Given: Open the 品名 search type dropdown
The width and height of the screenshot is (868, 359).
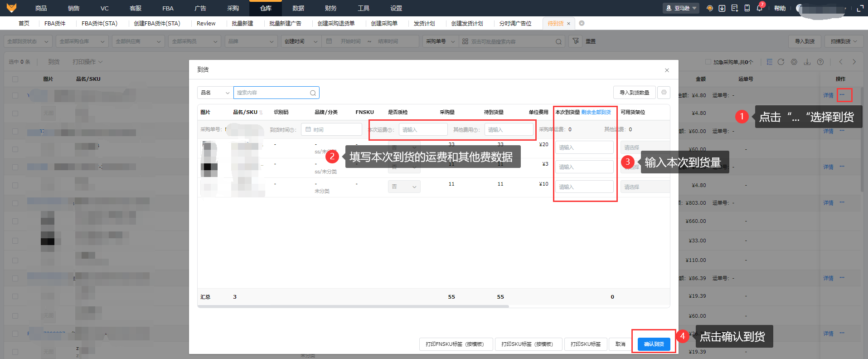Looking at the screenshot, I should pyautogui.click(x=215, y=93).
